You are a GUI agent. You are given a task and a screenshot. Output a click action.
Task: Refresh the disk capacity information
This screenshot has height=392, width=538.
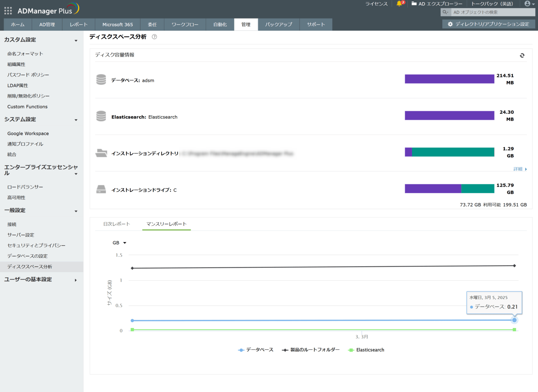click(522, 55)
